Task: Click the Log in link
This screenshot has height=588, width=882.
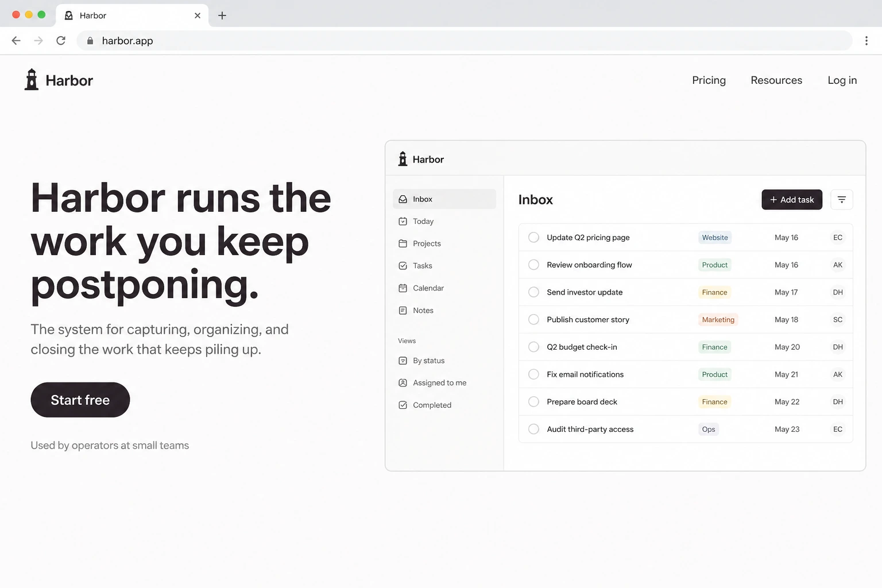Action: [x=842, y=80]
